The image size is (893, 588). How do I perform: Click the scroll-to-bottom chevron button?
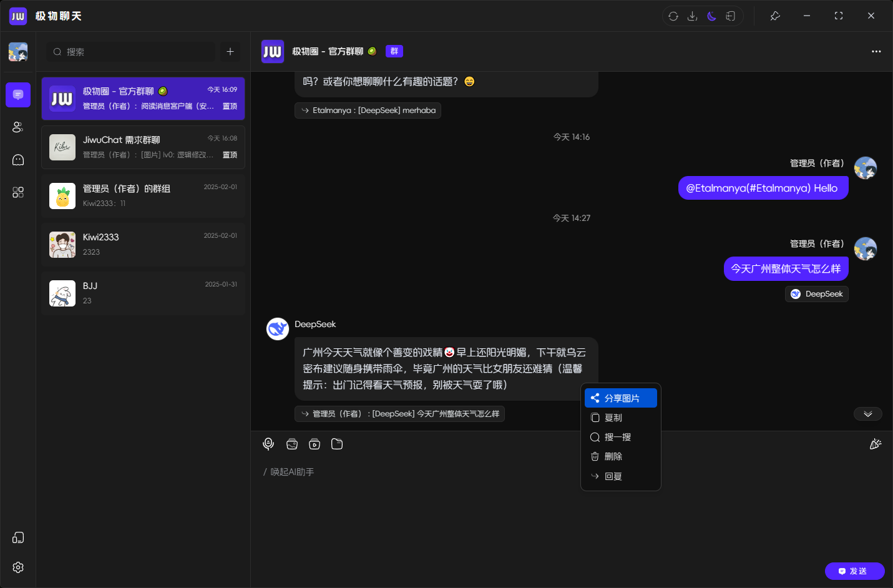tap(868, 414)
